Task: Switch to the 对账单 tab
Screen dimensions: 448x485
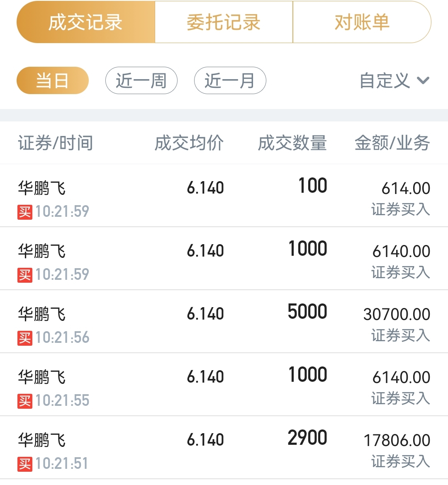Action: pos(362,22)
